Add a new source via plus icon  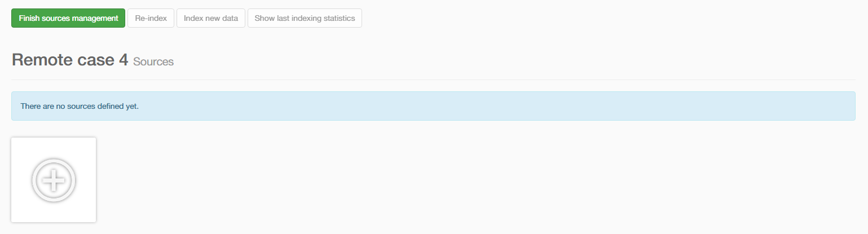(x=54, y=180)
